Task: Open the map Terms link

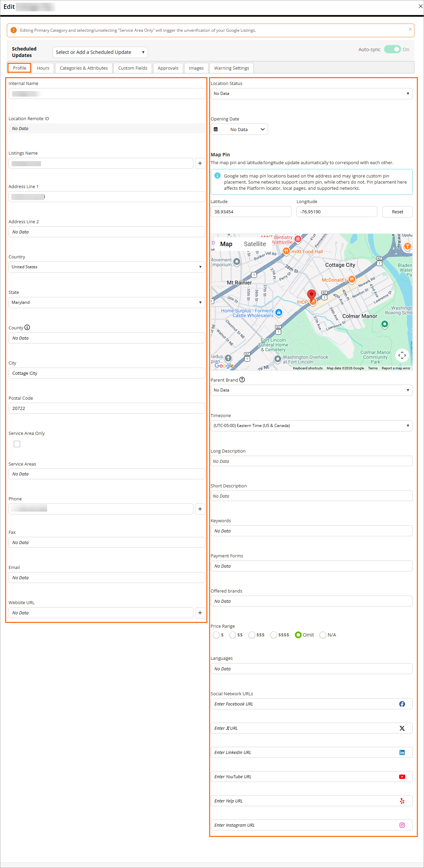Action: [x=373, y=368]
